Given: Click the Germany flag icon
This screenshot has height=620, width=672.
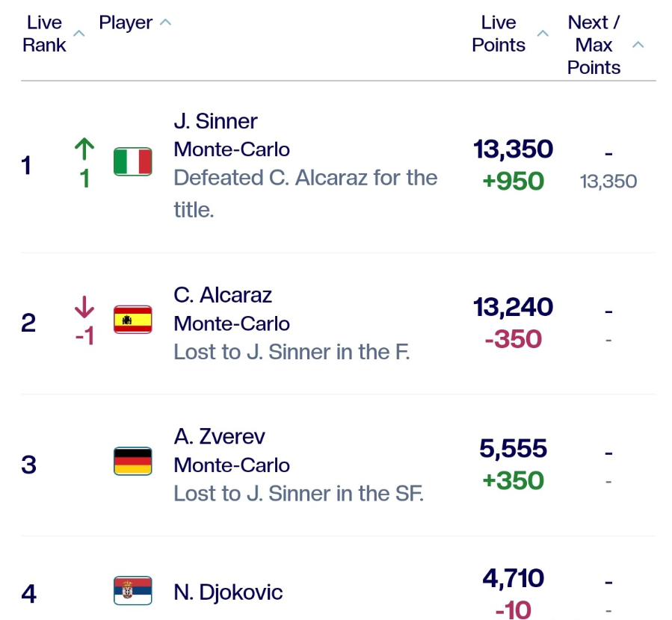Looking at the screenshot, I should click(133, 462).
